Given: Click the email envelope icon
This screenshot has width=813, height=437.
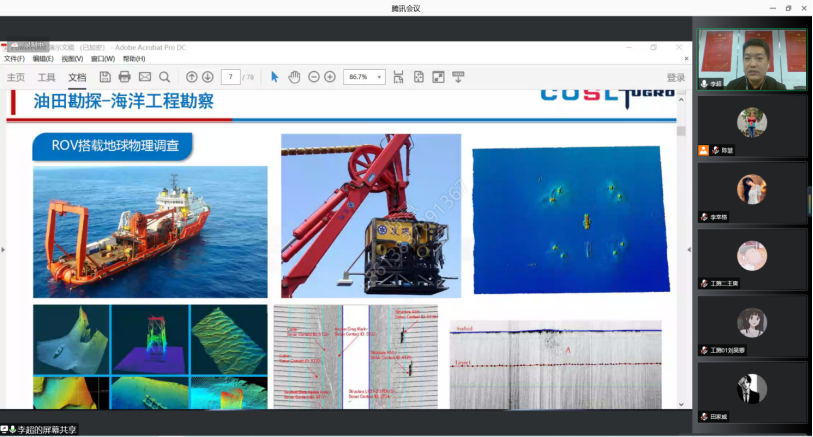Looking at the screenshot, I should tap(145, 77).
